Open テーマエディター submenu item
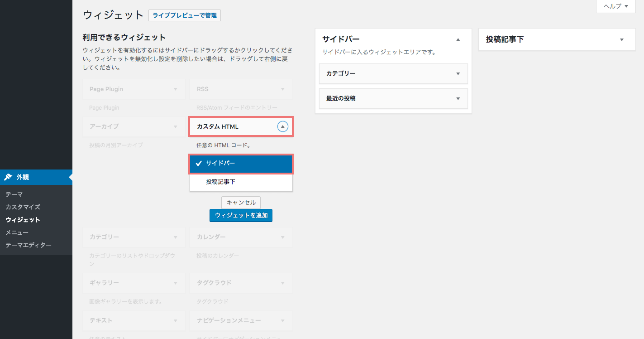 [29, 245]
